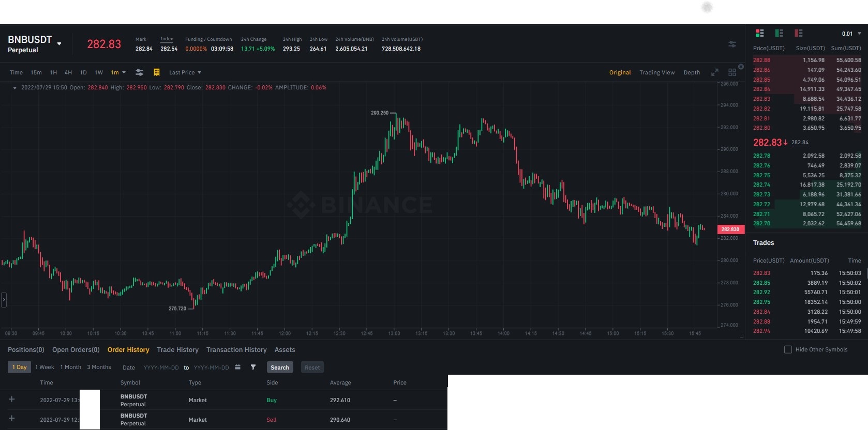Viewport: 868px width, 430px height.
Task: Show bids-only order book view
Action: click(779, 33)
